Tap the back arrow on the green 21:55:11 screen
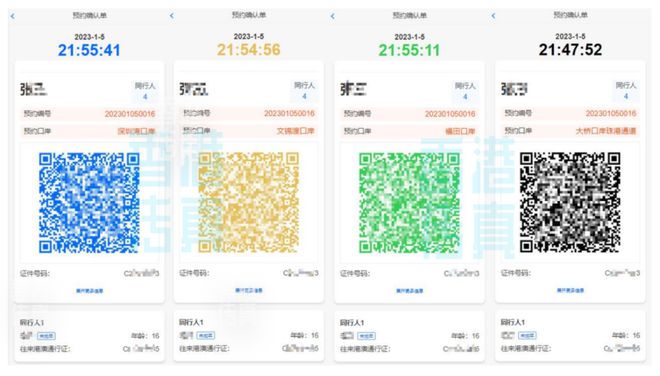660x376 pixels. [x=333, y=16]
